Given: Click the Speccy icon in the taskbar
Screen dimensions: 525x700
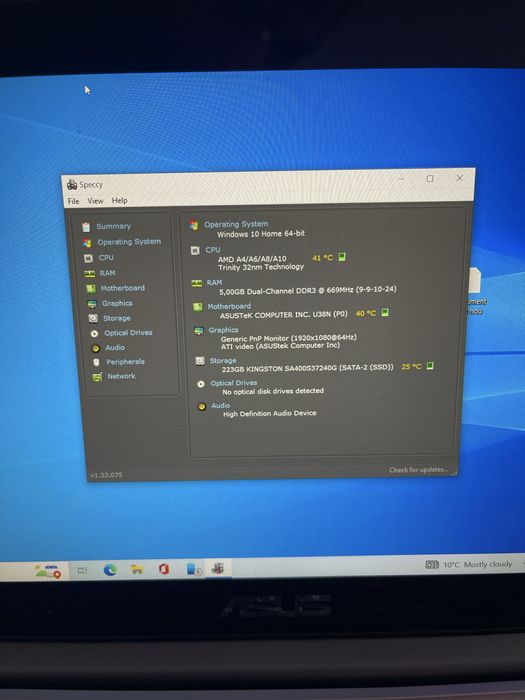Looking at the screenshot, I should (x=218, y=568).
